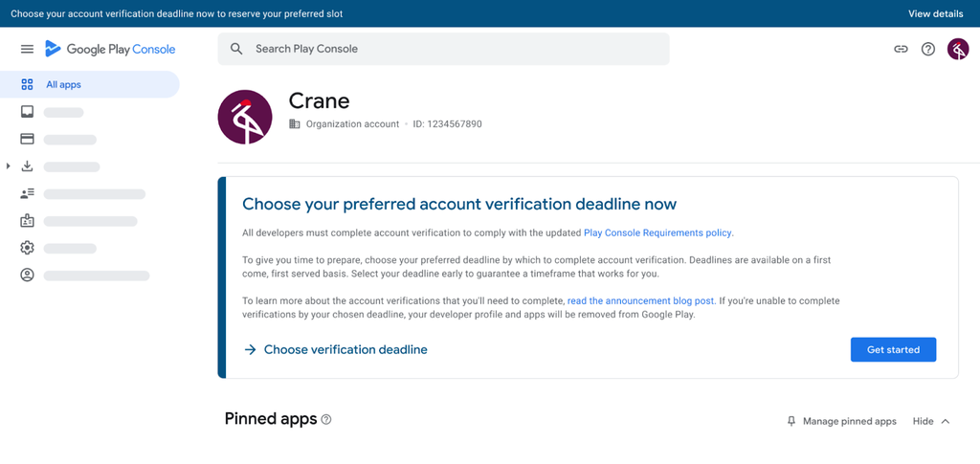This screenshot has width=980, height=464.
Task: Click the account circle icon in sidebar
Action: (27, 276)
